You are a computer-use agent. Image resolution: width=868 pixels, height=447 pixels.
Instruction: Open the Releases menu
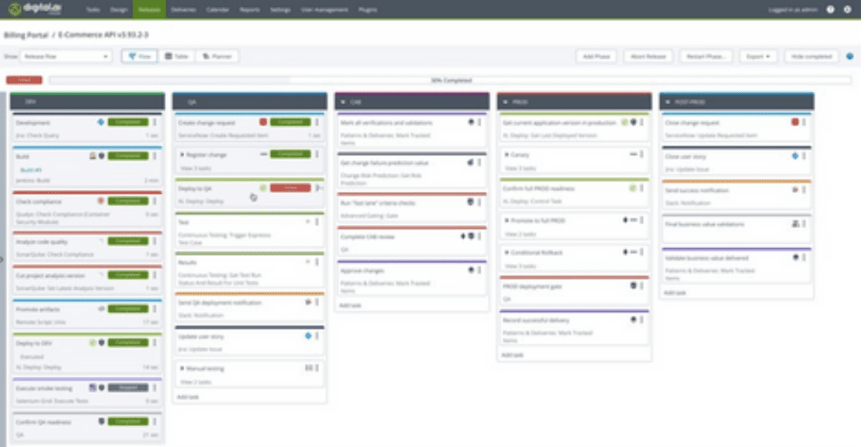(x=149, y=10)
